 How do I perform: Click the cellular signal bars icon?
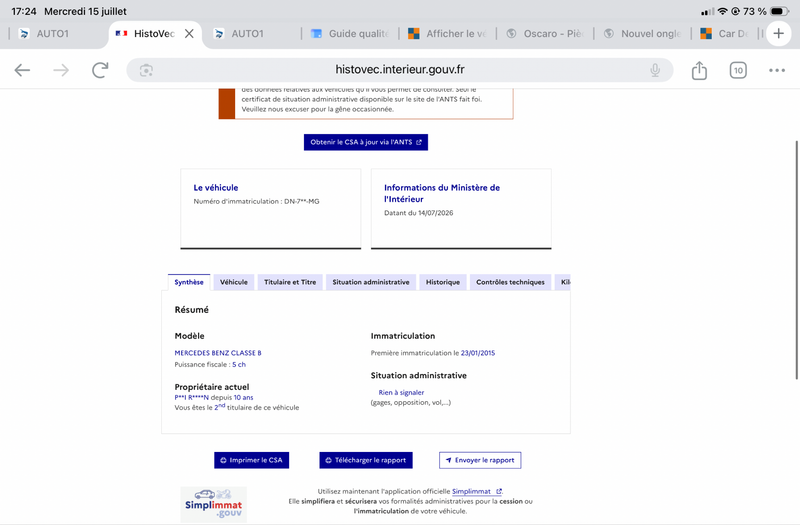(708, 11)
